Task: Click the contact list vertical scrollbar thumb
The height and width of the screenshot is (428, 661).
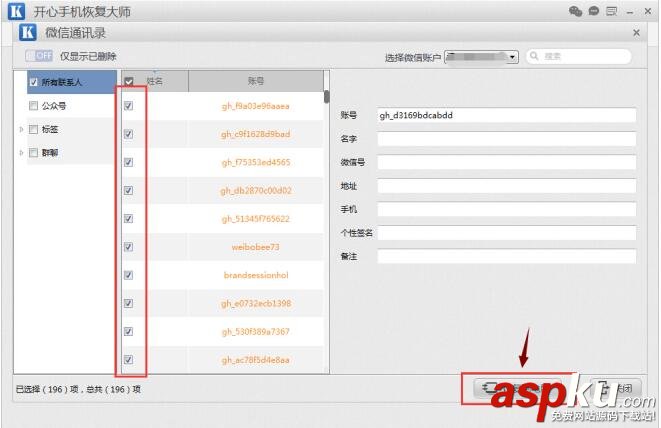Action: click(x=327, y=97)
